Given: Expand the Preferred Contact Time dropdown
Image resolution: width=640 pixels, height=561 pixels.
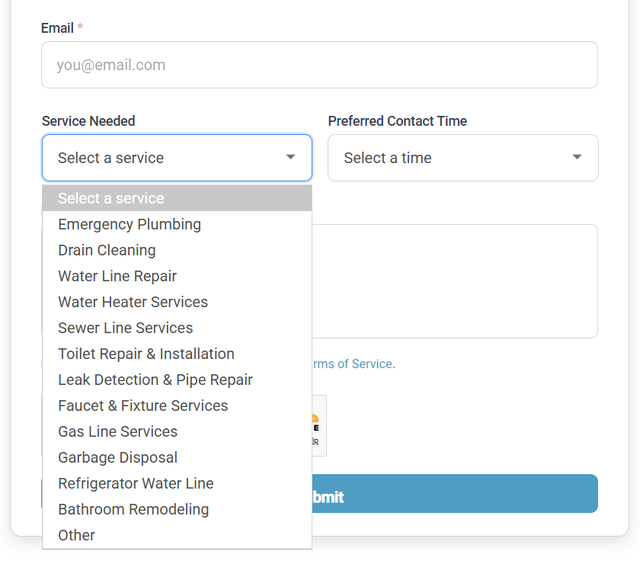Looking at the screenshot, I should click(462, 158).
